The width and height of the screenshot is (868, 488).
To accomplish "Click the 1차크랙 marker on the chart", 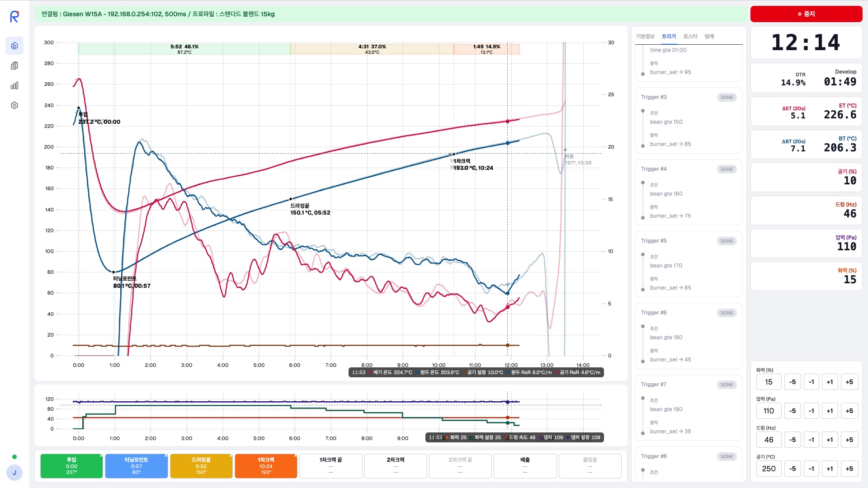I will pyautogui.click(x=454, y=155).
